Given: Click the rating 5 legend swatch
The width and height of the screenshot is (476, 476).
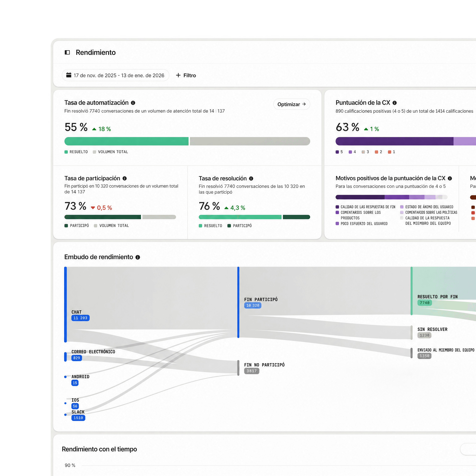Looking at the screenshot, I should pyautogui.click(x=337, y=152).
